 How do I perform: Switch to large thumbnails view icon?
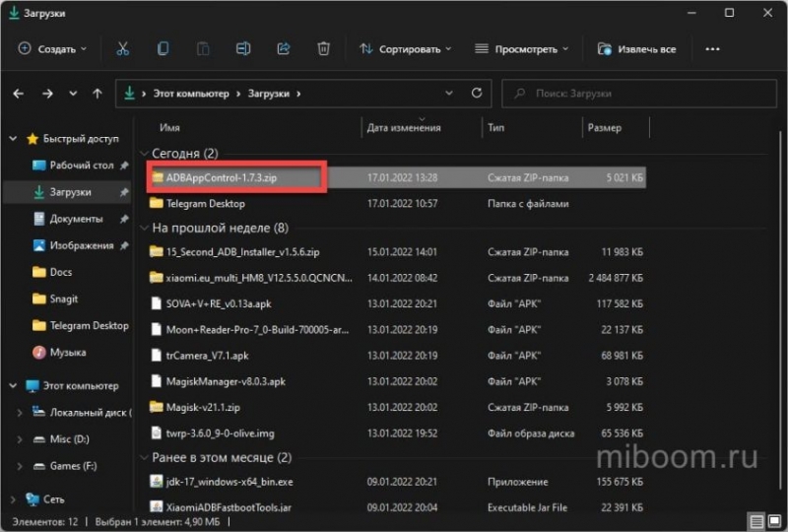[x=774, y=521]
